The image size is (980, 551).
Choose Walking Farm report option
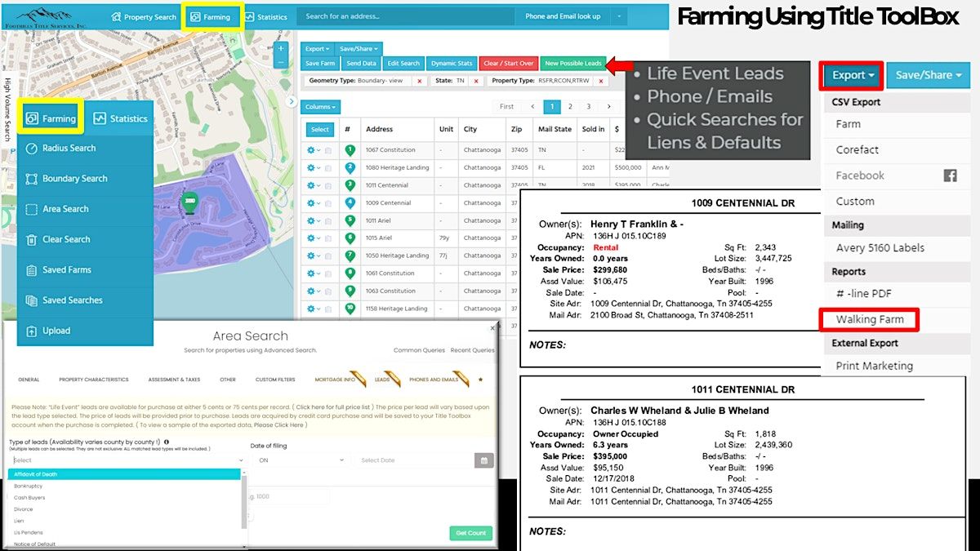pos(868,319)
